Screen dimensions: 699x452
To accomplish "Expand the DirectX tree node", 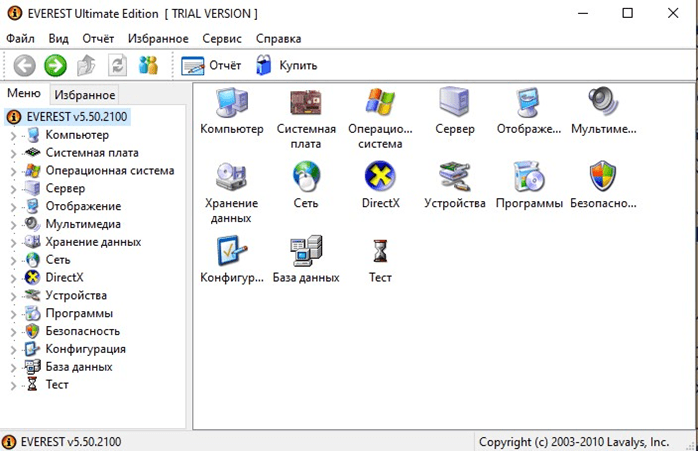I will click(13, 278).
